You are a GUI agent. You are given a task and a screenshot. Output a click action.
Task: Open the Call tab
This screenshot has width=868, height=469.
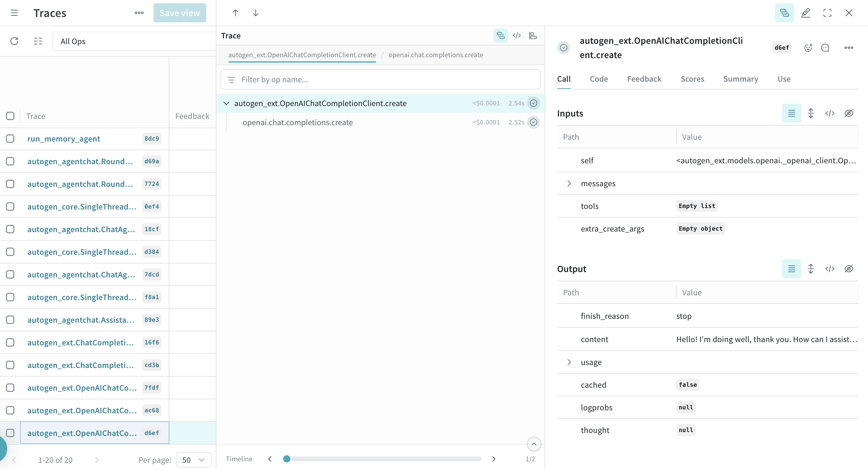(564, 79)
